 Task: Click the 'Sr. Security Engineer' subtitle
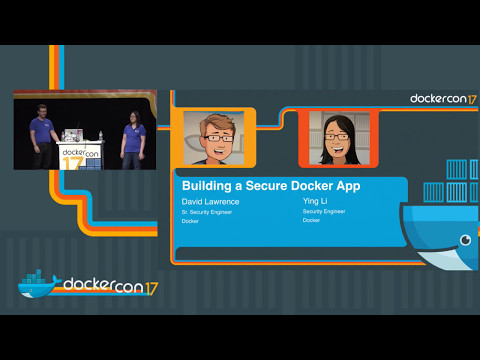click(207, 212)
